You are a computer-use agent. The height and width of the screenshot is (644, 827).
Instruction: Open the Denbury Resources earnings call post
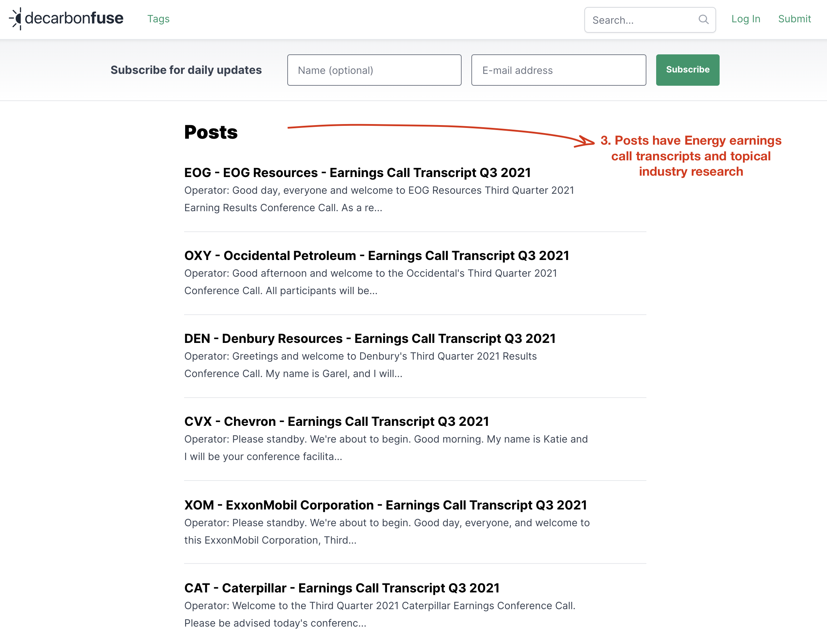pos(370,339)
